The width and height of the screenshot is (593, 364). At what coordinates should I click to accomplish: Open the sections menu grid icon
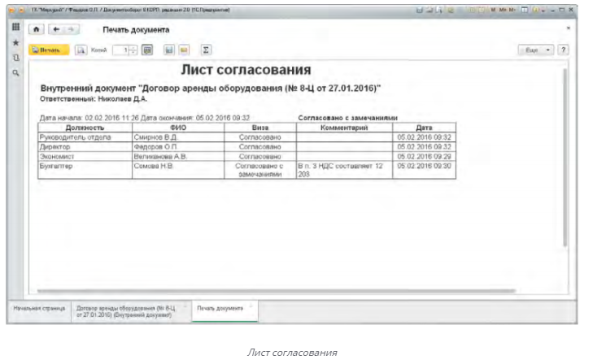coord(15,28)
